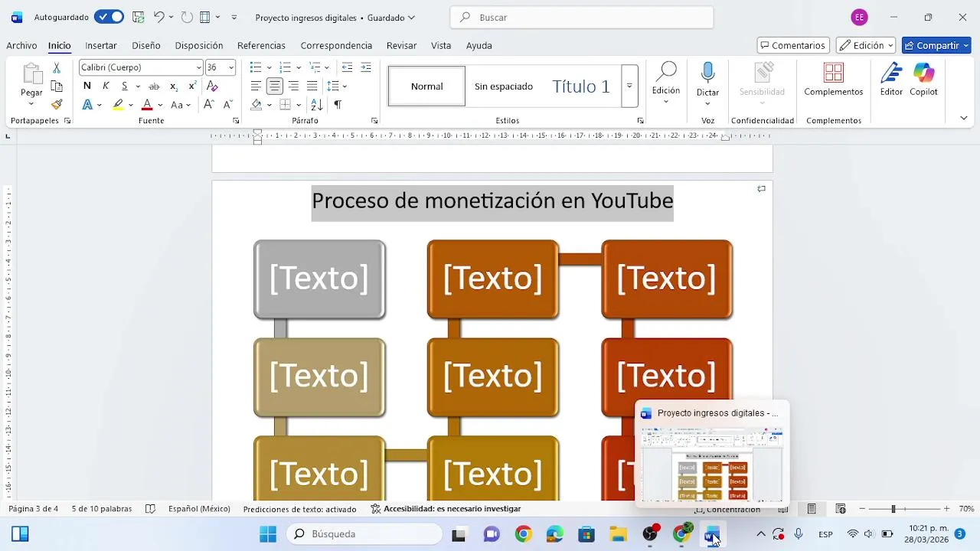Viewport: 980px width, 551px height.
Task: Click the Edición magnifier icon in the ribbon
Action: tap(666, 72)
